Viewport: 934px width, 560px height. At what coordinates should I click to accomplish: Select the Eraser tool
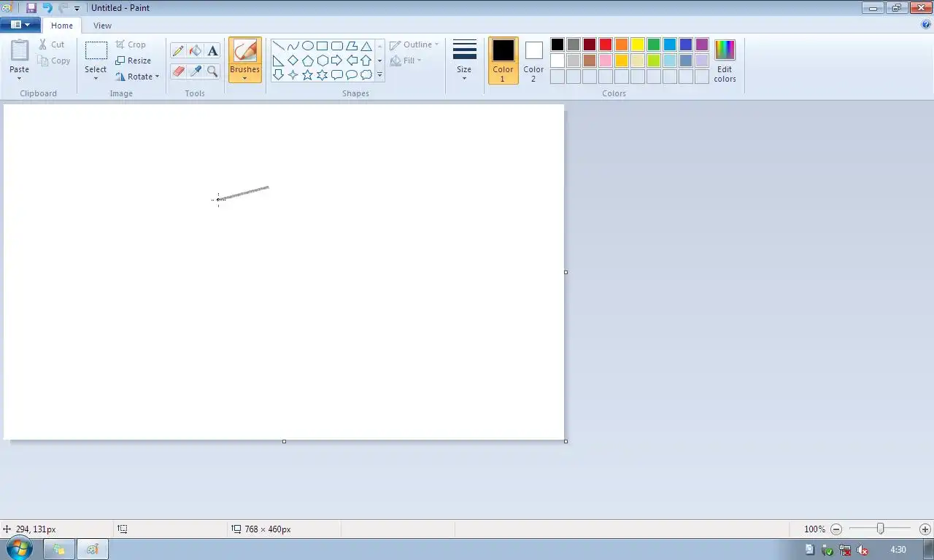coord(178,71)
